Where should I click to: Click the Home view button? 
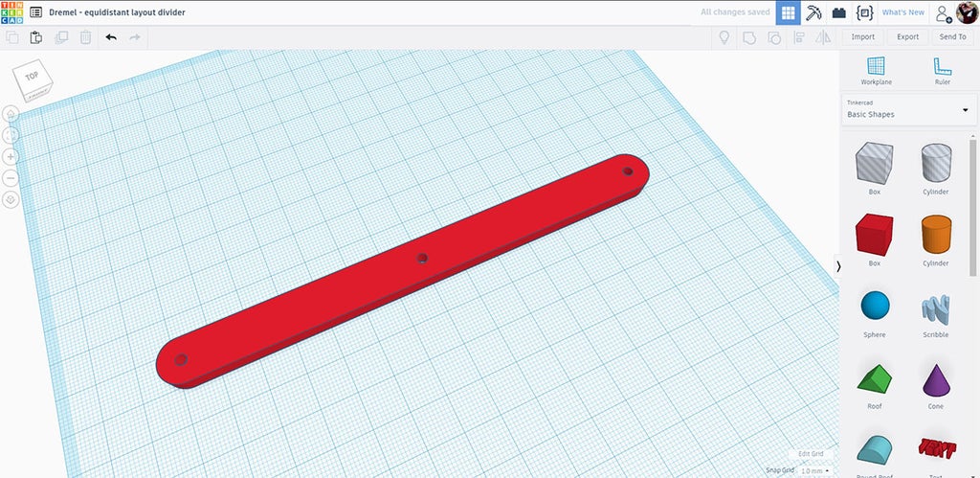click(11, 114)
